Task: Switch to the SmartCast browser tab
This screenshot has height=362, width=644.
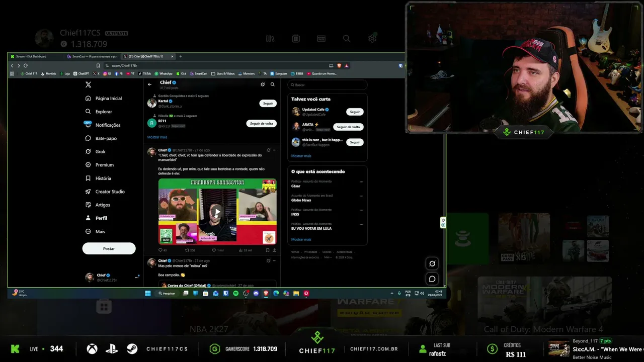Action: pos(93,56)
